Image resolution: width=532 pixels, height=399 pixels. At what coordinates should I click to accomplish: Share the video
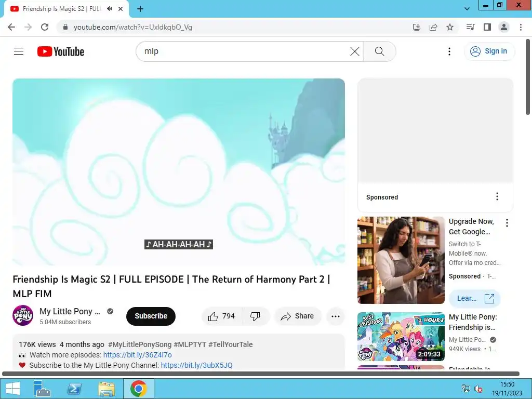(298, 316)
